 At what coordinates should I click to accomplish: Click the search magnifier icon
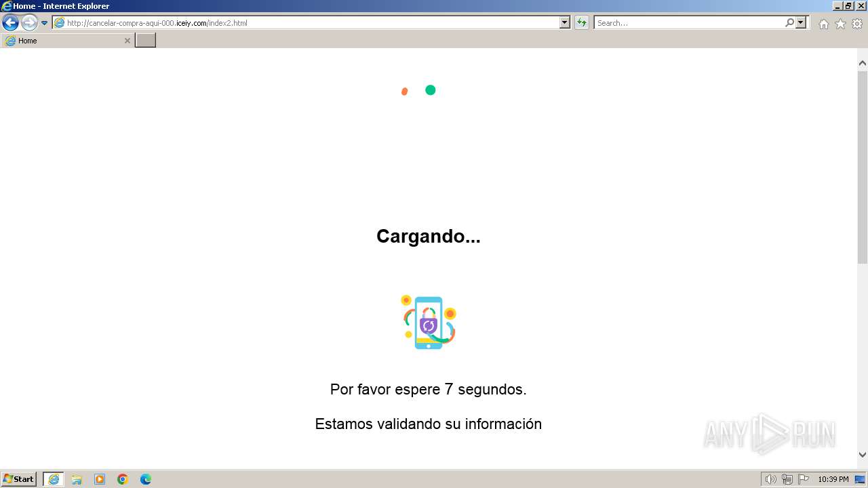point(789,22)
